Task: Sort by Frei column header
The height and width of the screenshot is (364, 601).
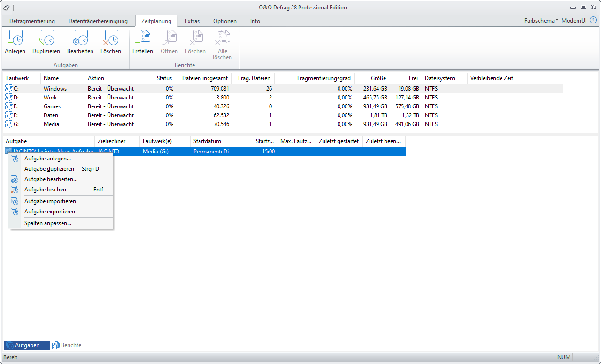Action: (406, 78)
